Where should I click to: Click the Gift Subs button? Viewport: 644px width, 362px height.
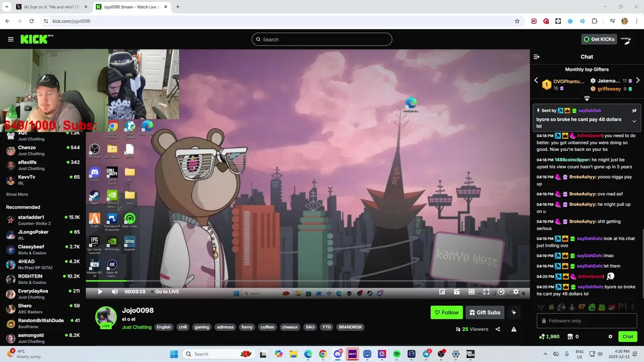click(485, 313)
